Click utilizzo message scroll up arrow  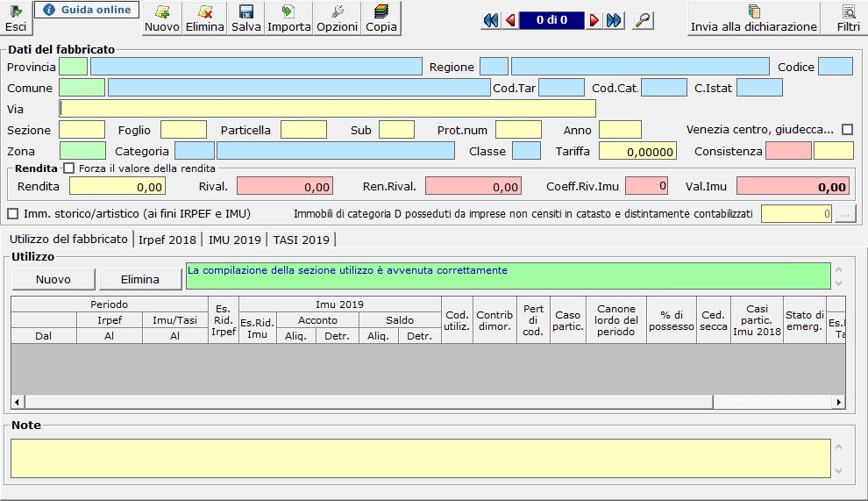click(839, 270)
